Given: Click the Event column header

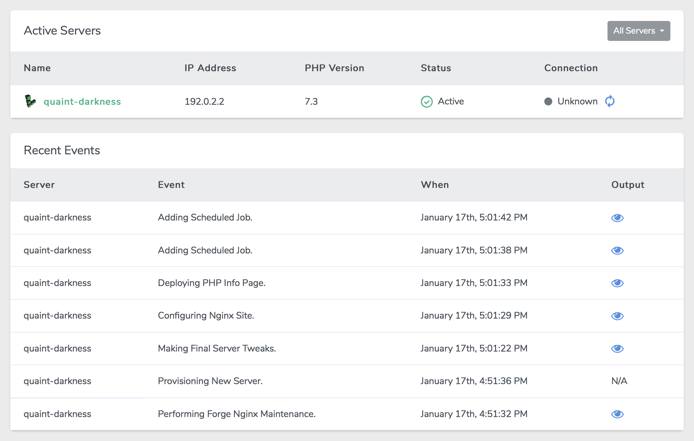Looking at the screenshot, I should (171, 184).
